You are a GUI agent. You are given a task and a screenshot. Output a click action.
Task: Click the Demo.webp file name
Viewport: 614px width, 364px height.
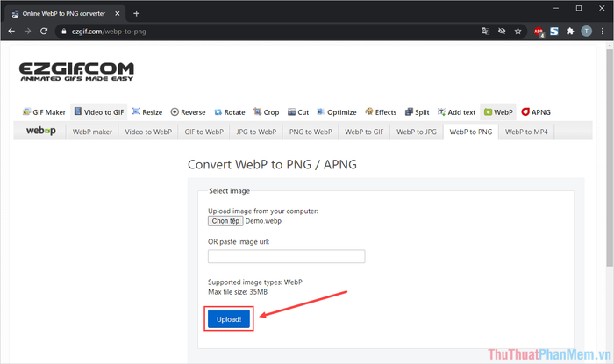pos(263,221)
